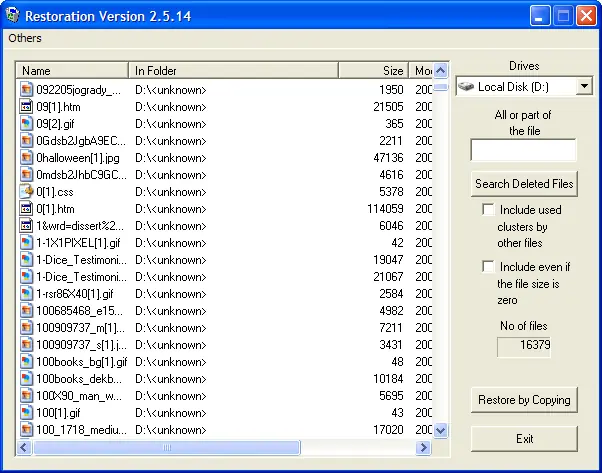Select the 09[1].htm file icon

27,107
